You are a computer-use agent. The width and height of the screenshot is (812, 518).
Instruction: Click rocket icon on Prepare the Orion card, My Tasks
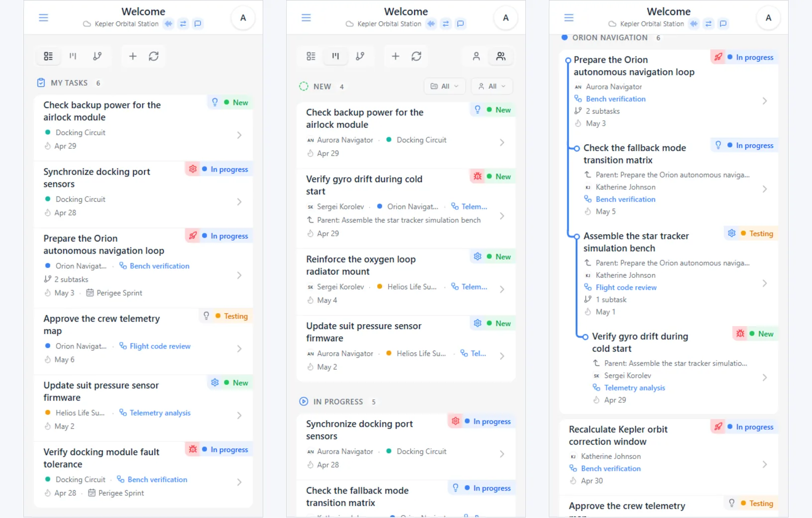point(193,236)
